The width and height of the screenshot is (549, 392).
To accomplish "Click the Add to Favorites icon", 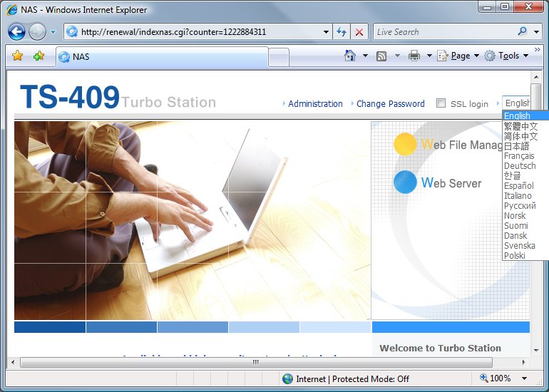I will [39, 56].
